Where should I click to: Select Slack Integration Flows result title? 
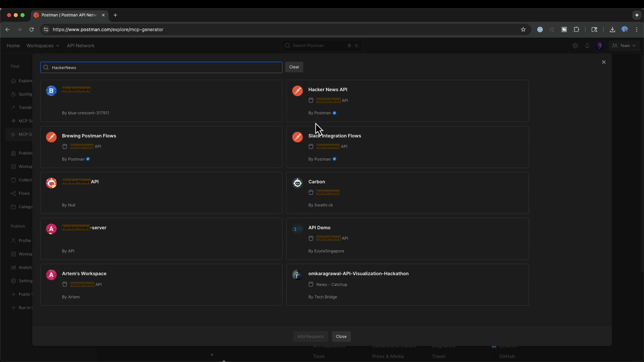click(x=335, y=136)
